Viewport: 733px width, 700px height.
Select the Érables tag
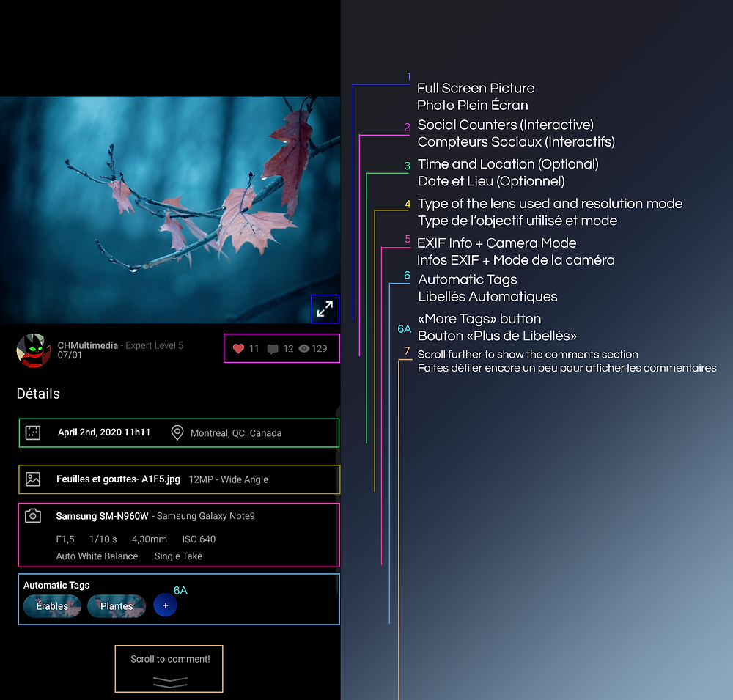(52, 606)
